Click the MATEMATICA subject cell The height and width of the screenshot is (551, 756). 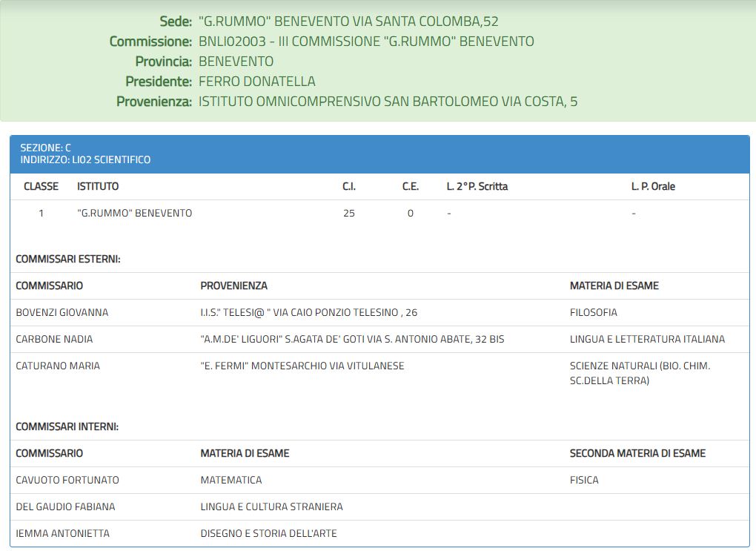[231, 480]
